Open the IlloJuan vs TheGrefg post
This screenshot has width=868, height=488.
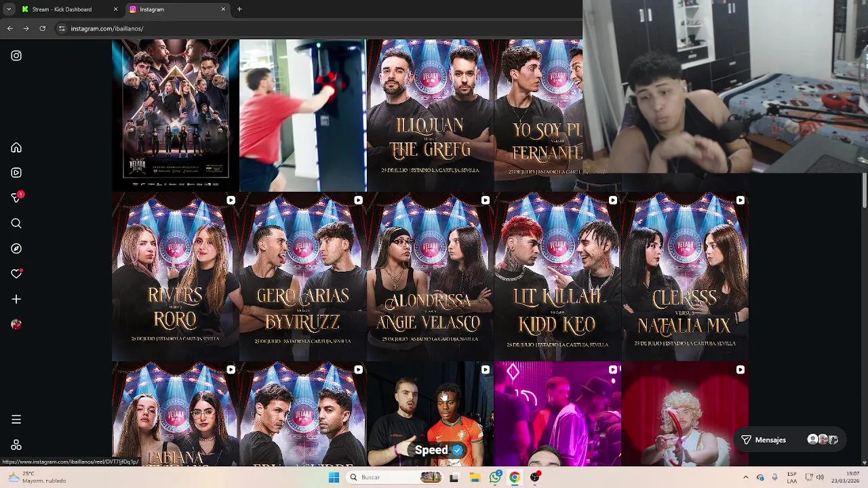[x=430, y=115]
